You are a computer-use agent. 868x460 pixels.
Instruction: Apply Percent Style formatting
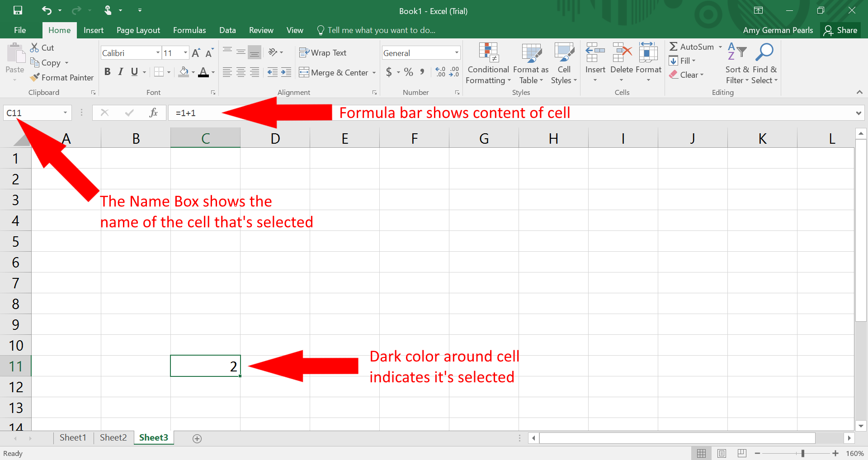(408, 72)
